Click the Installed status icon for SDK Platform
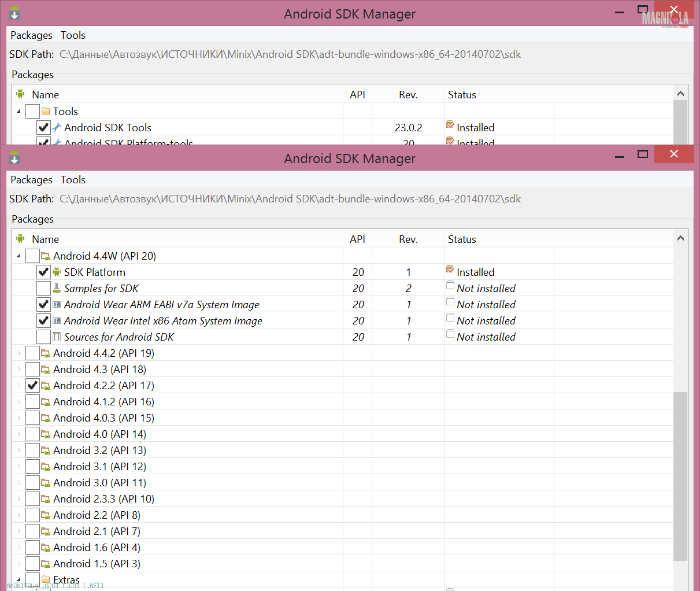The image size is (700, 591). (x=450, y=270)
